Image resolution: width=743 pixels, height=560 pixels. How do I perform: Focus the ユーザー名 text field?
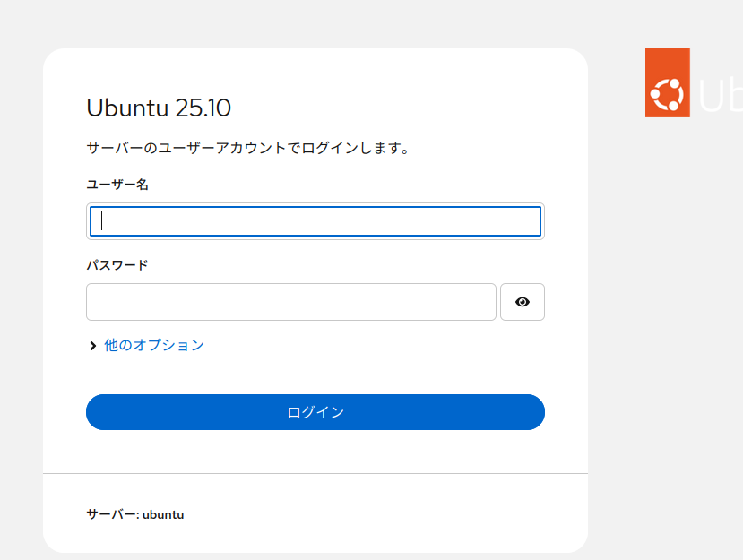coord(315,221)
